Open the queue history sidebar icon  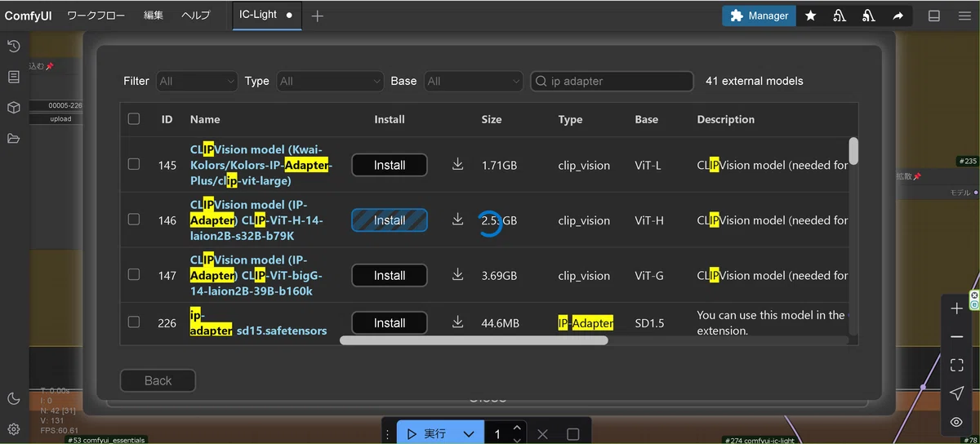tap(13, 47)
